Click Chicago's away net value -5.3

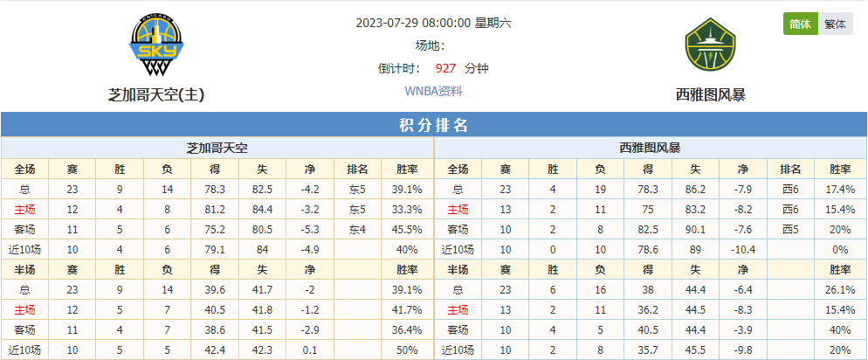pos(310,229)
